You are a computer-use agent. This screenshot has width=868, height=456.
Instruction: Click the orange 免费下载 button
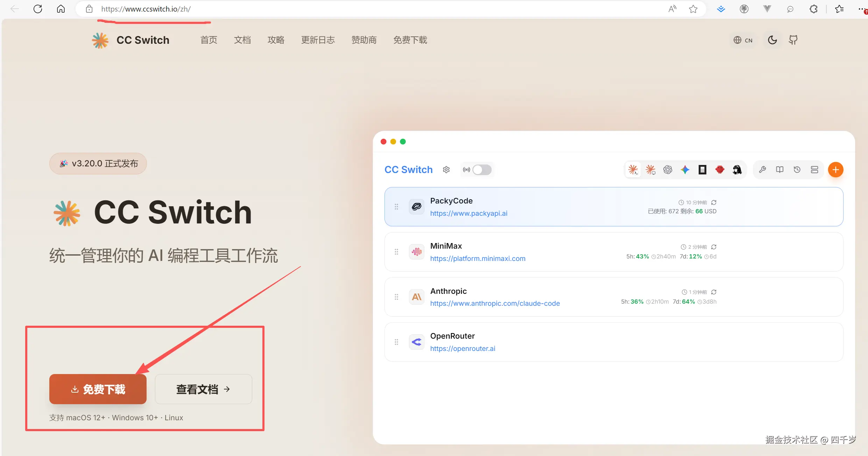pyautogui.click(x=98, y=389)
